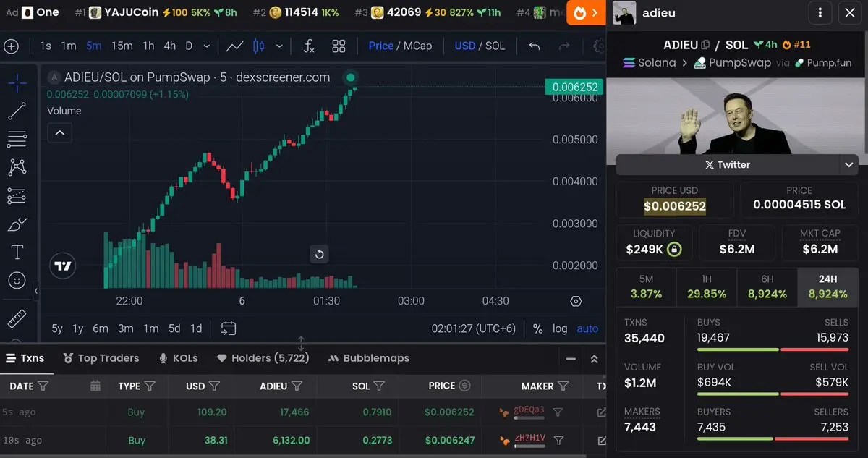Open the go-to-date calendar icon
This screenshot has height=458, width=868.
(x=229, y=328)
